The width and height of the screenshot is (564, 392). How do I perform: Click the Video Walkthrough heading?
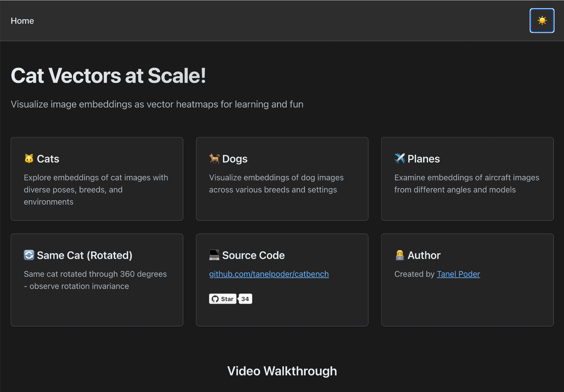click(x=282, y=371)
